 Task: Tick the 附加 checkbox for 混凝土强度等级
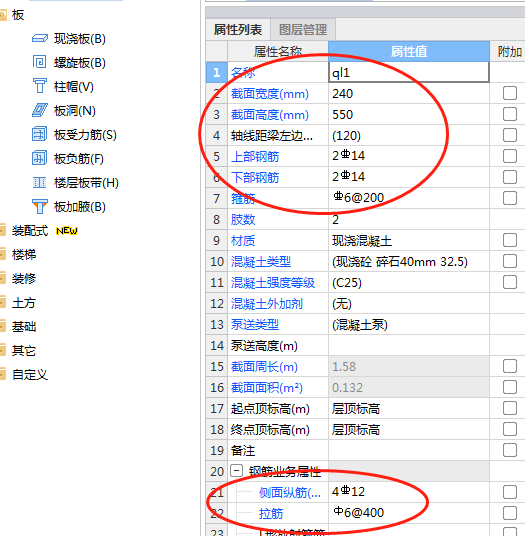510,282
